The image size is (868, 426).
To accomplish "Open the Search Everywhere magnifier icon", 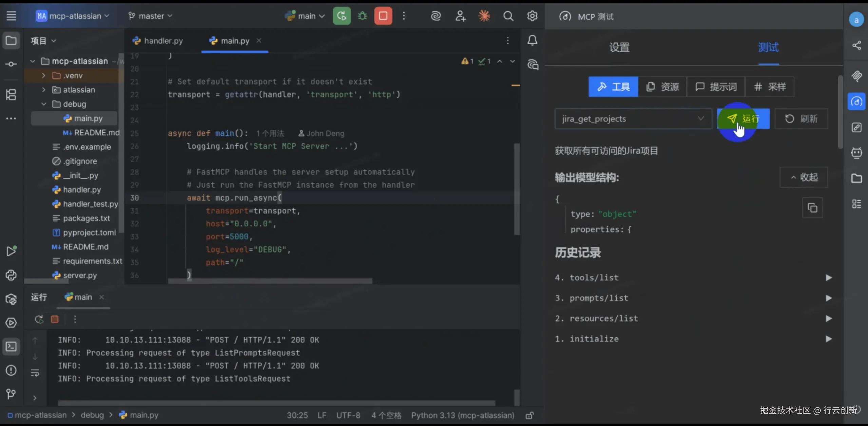I will tap(508, 16).
